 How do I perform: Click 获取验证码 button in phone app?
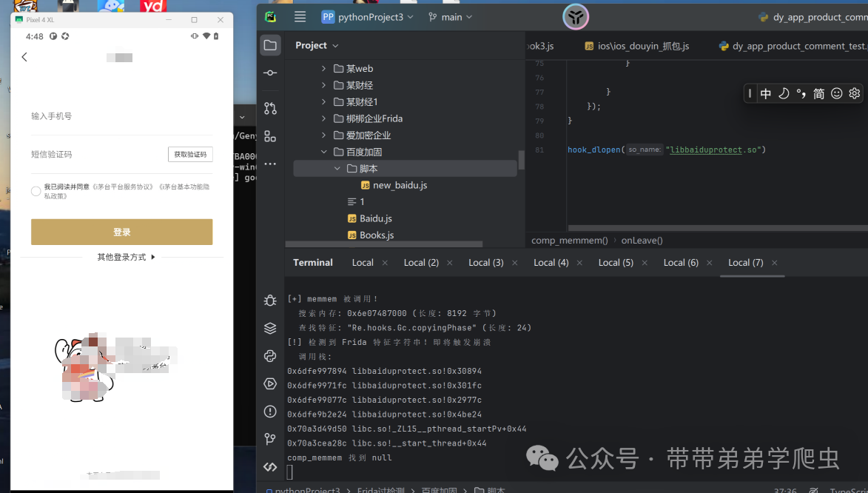(190, 155)
